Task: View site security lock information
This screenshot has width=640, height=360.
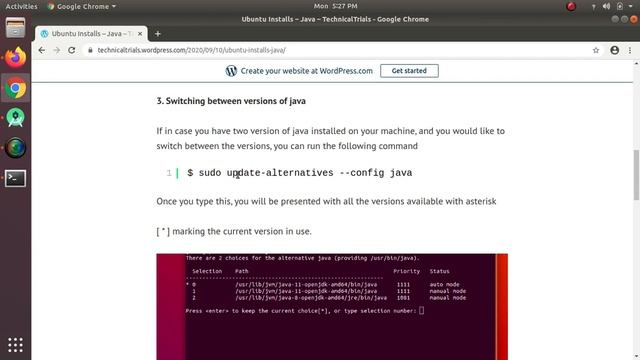Action: [90, 50]
